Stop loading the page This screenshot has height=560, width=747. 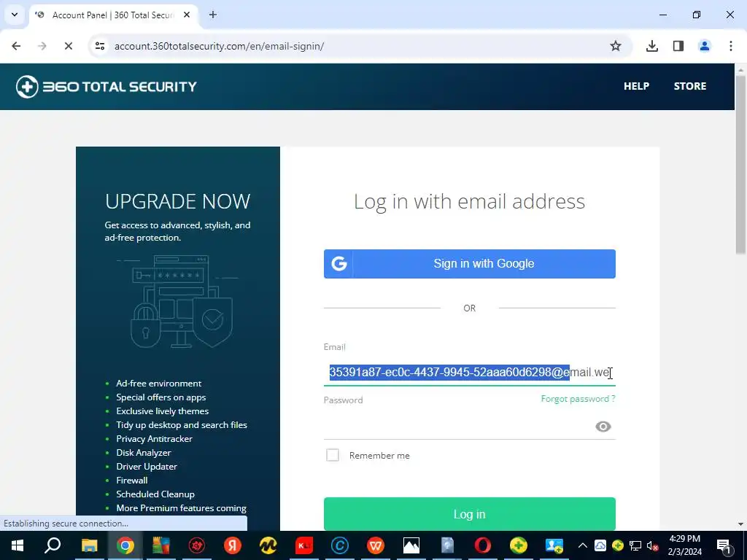point(68,46)
